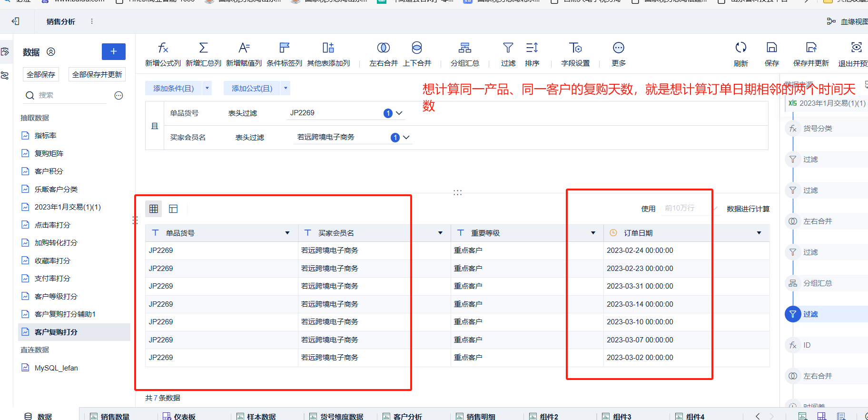The image size is (868, 420).
Task: Switch to grid table view
Action: (154, 209)
